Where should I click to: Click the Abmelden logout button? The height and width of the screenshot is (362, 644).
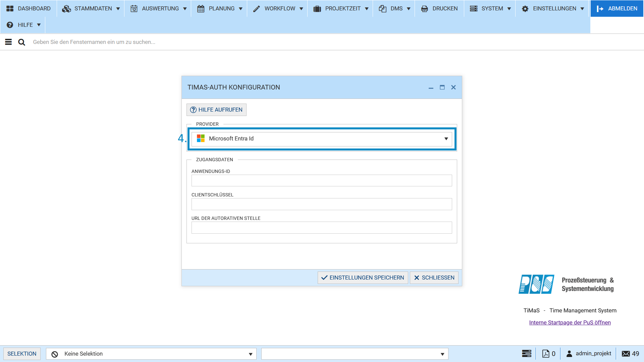[617, 8]
